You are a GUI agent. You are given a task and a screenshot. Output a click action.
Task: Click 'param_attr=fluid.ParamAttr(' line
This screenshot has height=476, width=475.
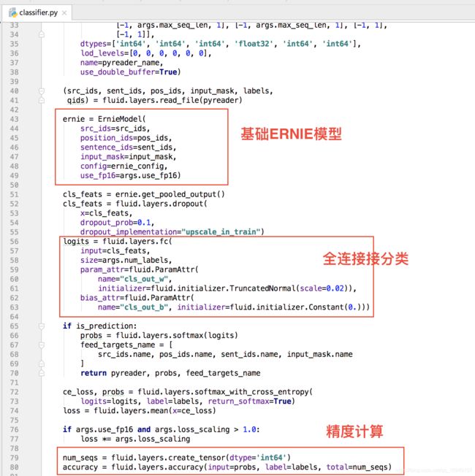[x=139, y=269]
